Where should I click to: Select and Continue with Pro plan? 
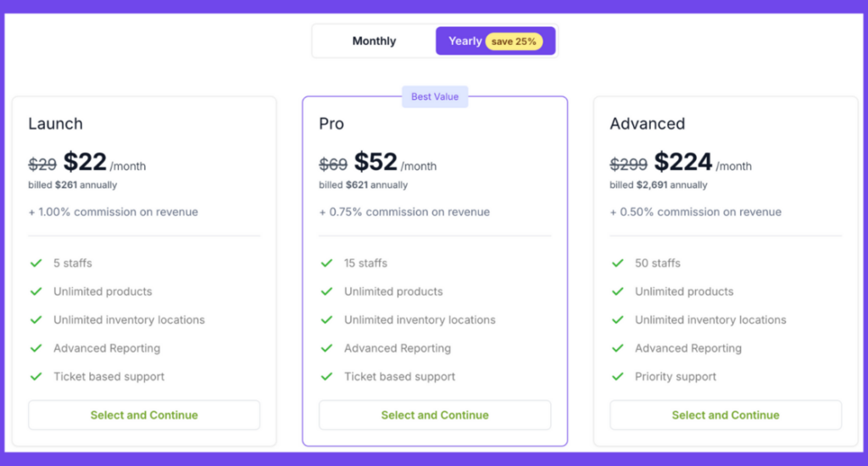[435, 415]
